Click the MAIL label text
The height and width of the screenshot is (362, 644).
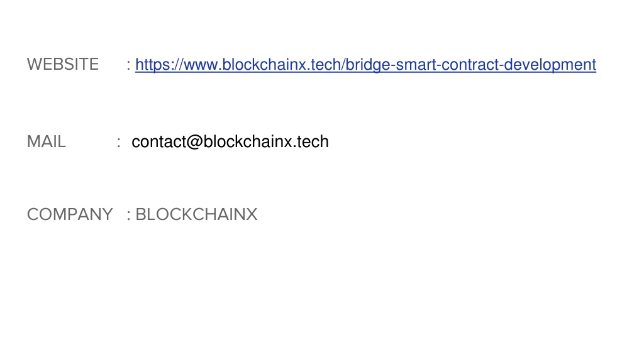[x=47, y=141]
